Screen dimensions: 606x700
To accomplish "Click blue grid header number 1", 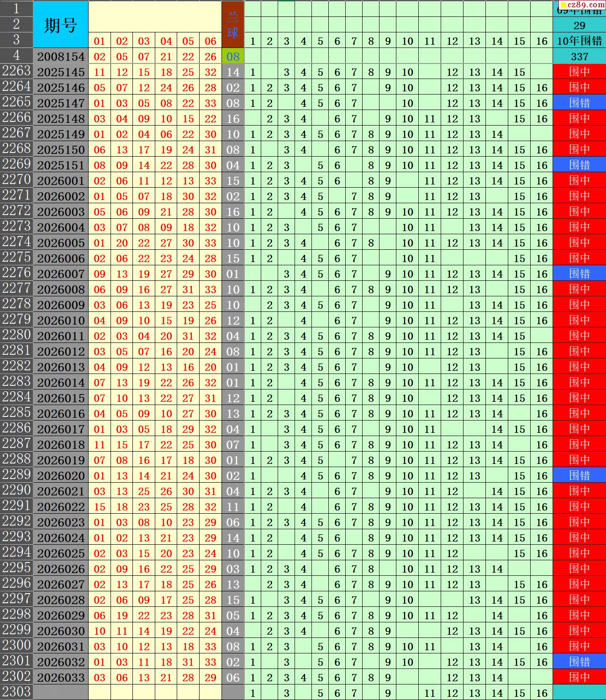I will [x=253, y=41].
